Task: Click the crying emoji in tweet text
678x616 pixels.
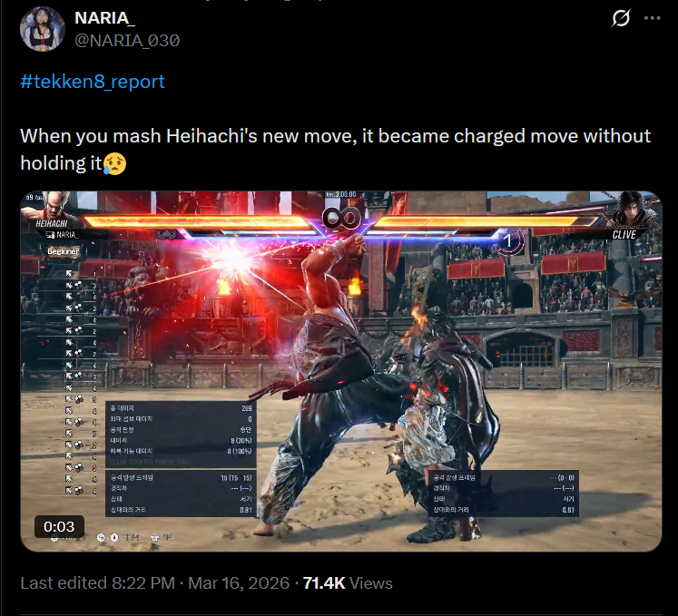Action: [114, 163]
